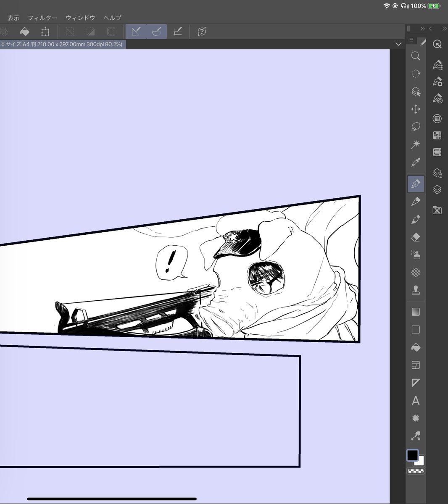Select the white sub color swatch
Image resolution: width=448 pixels, height=504 pixels.
pyautogui.click(x=421, y=462)
